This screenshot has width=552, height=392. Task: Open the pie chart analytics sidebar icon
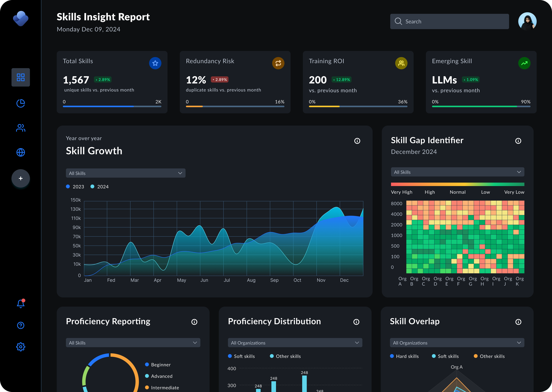click(21, 103)
